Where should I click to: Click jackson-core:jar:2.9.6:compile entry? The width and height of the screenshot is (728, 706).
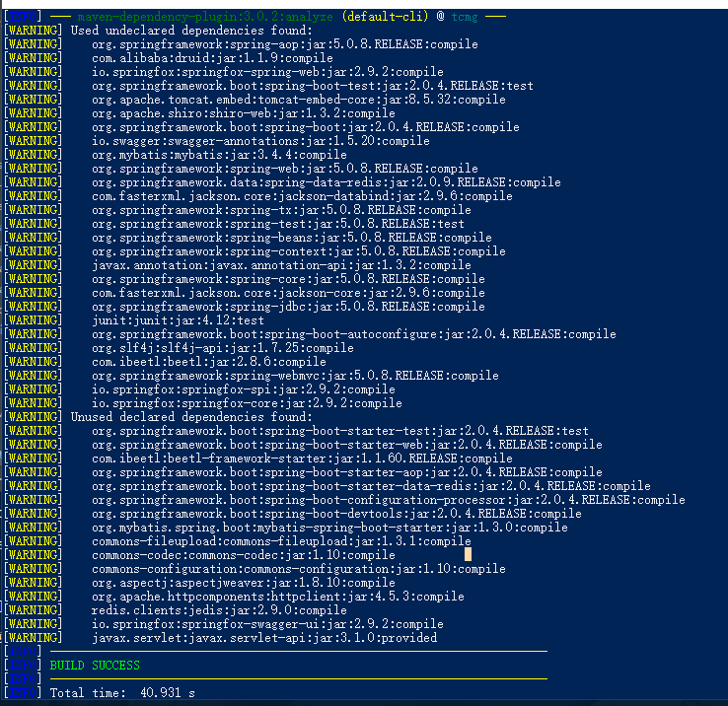288,293
